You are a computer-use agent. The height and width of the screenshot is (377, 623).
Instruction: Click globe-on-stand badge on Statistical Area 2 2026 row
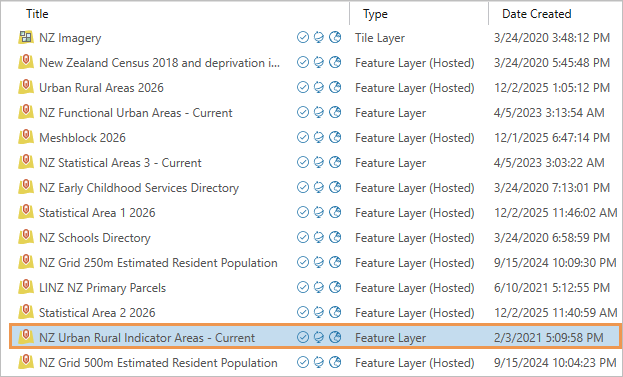[x=319, y=313]
